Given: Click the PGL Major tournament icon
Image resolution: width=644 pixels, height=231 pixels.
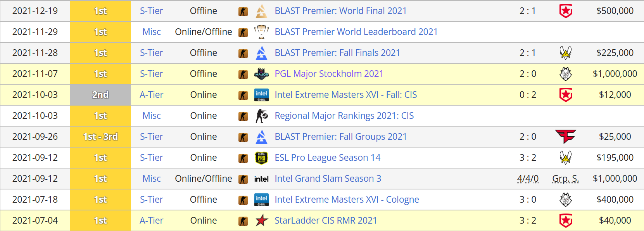Looking at the screenshot, I should pyautogui.click(x=261, y=74).
